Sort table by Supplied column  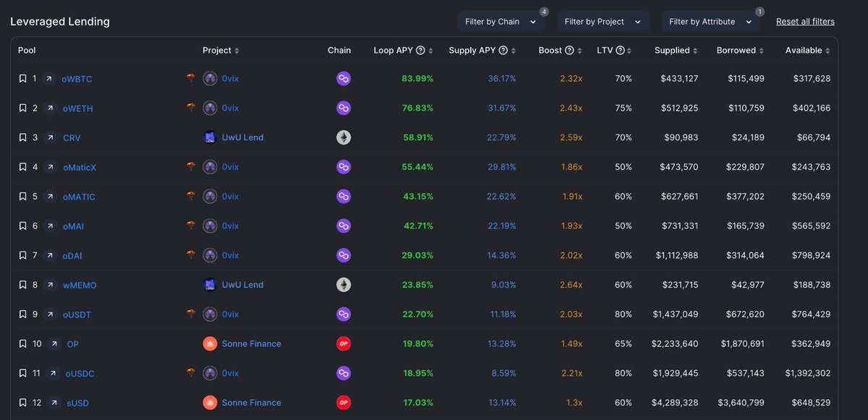pos(676,51)
